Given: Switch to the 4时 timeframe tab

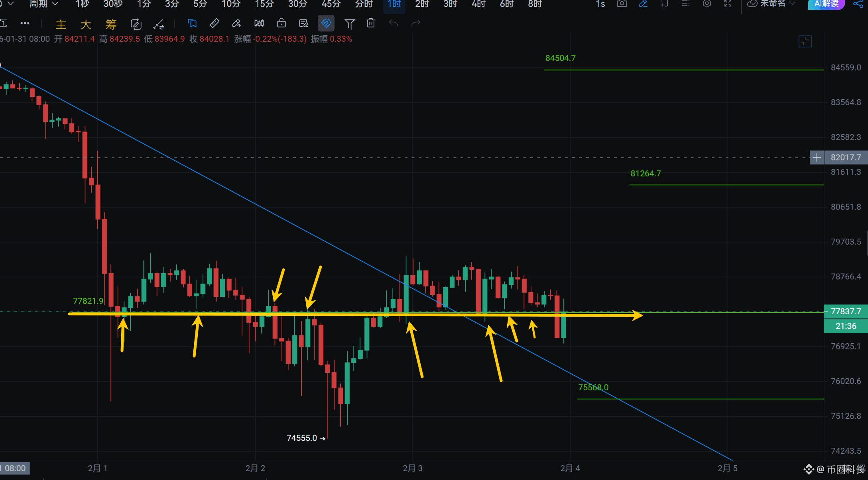Looking at the screenshot, I should 478,4.
